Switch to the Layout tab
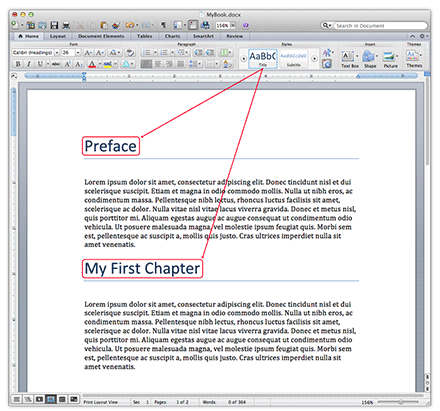This screenshot has width=440, height=411. point(58,36)
